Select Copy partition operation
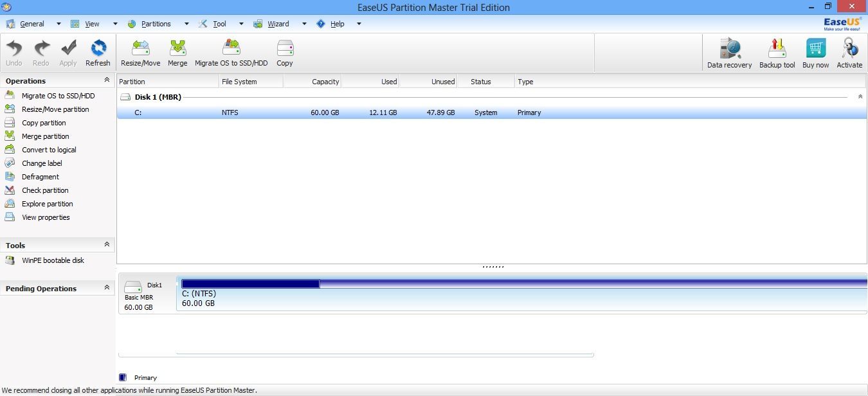The width and height of the screenshot is (868, 396). point(44,123)
